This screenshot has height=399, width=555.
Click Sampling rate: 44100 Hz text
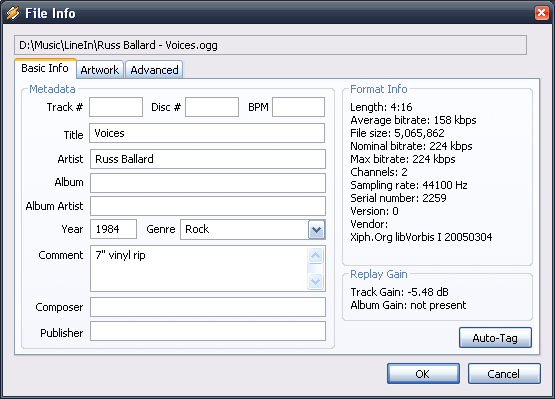pos(409,185)
